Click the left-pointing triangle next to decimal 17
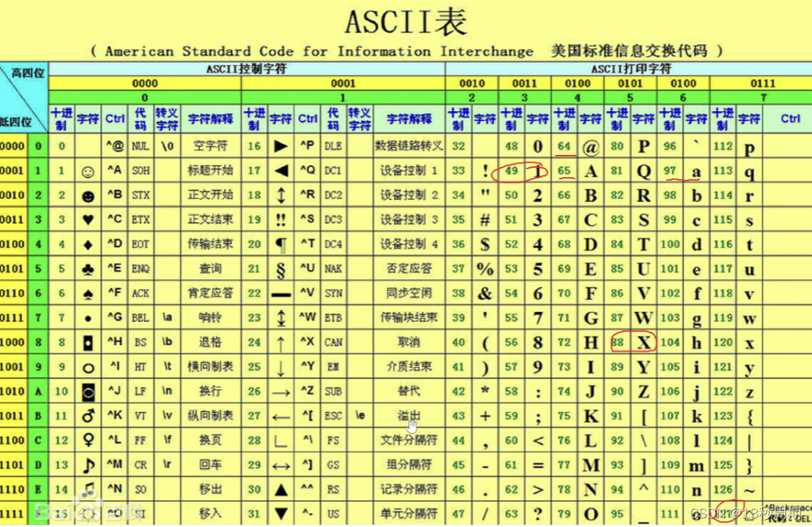Viewport: 812px width, 527px height. point(280,171)
